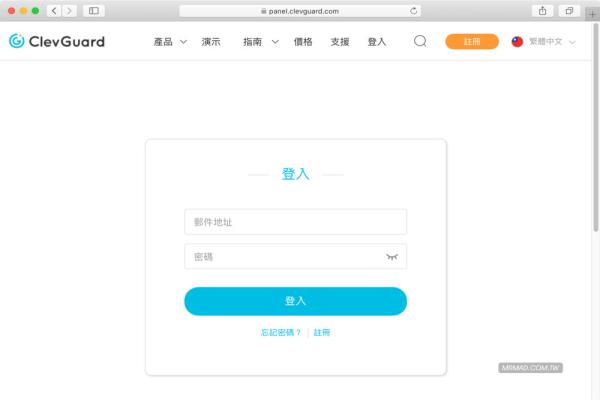Open the search magnifier icon
Image resolution: width=600 pixels, height=400 pixels.
tap(420, 41)
